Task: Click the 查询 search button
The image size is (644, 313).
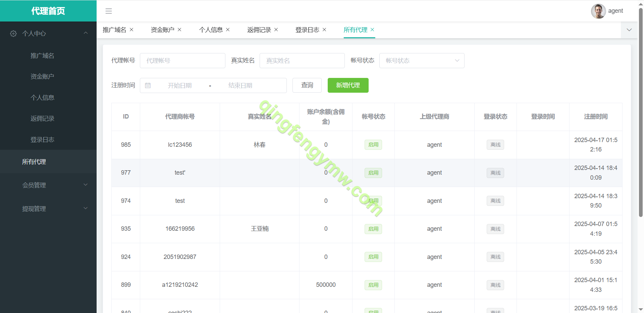Action: (307, 85)
